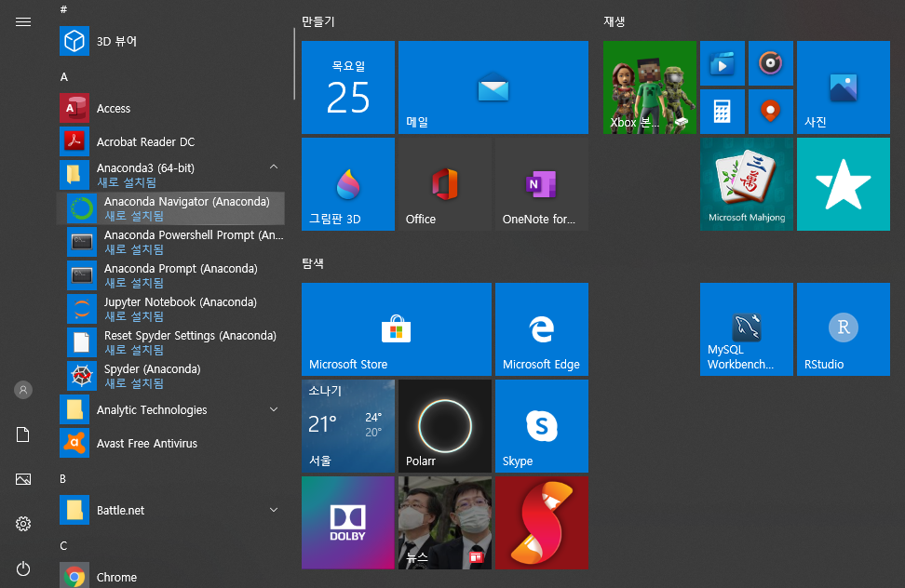This screenshot has height=588, width=905.
Task: Open the 뉴스 news tile
Action: click(445, 523)
